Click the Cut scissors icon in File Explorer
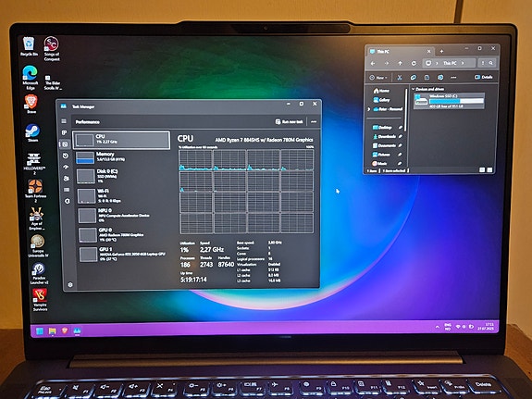Image resolution: width=532 pixels, height=399 pixels. pos(400,78)
